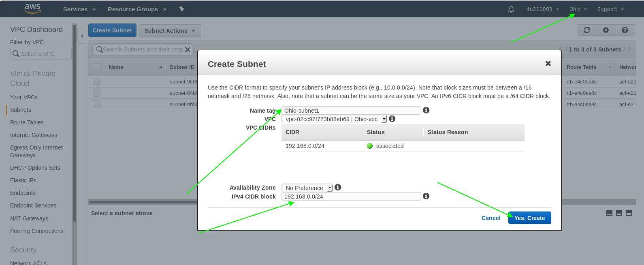The image size is (644, 265).
Task: Open the Filter by VPC selector
Action: (41, 54)
